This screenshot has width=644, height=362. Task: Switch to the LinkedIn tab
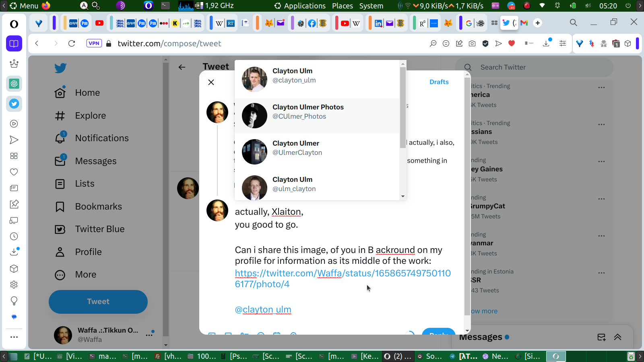point(378,23)
